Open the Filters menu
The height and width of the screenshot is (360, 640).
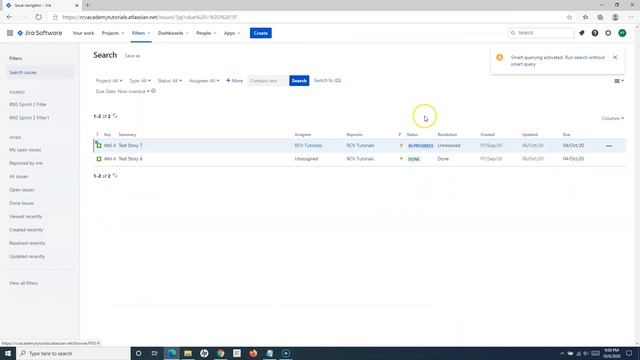pyautogui.click(x=141, y=33)
